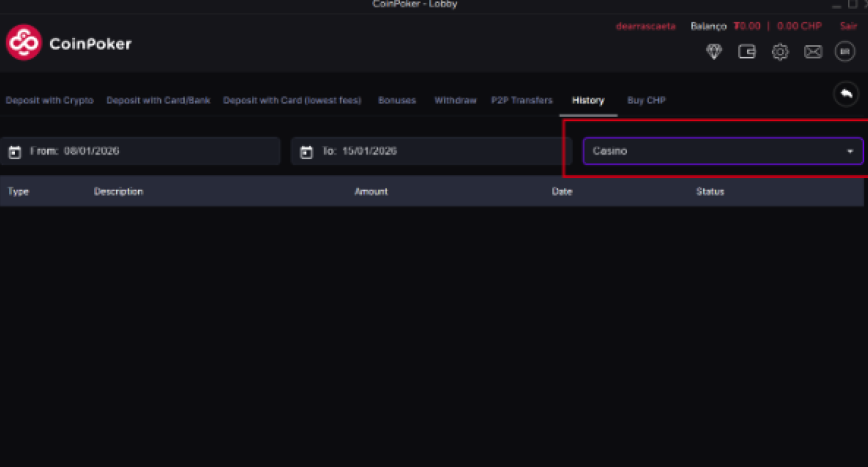Image resolution: width=868 pixels, height=467 pixels.
Task: Open the Buy CHP tab
Action: coord(646,101)
